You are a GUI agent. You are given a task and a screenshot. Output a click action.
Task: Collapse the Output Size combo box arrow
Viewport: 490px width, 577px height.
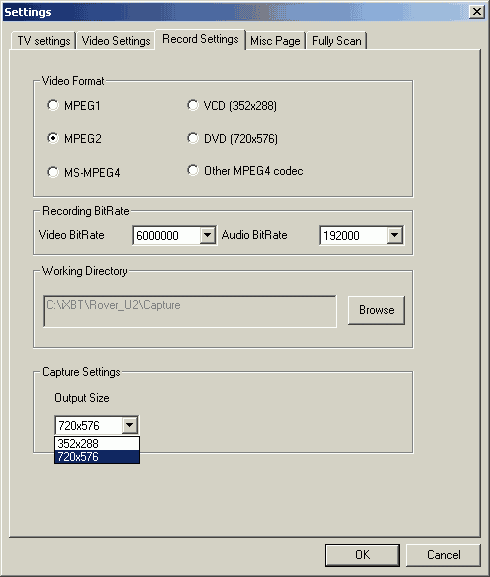click(130, 425)
